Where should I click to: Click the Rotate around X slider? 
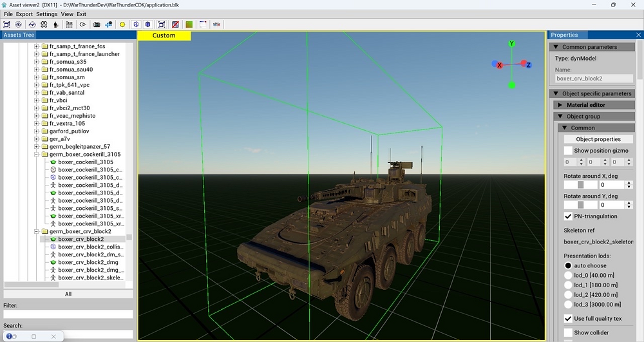point(580,185)
